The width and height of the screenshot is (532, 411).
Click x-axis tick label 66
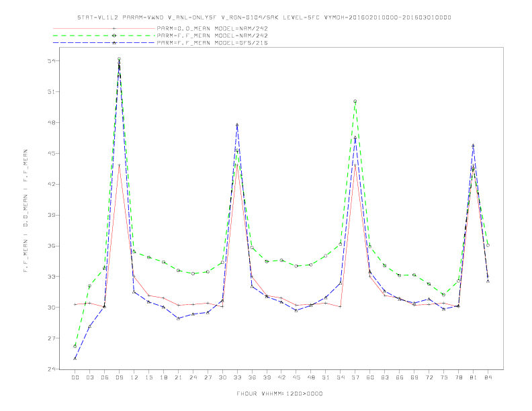pyautogui.click(x=400, y=377)
